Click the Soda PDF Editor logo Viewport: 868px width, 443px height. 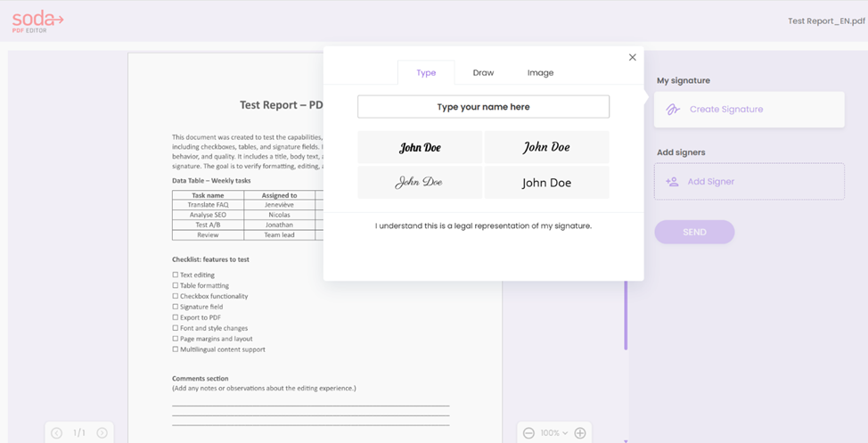(x=37, y=21)
